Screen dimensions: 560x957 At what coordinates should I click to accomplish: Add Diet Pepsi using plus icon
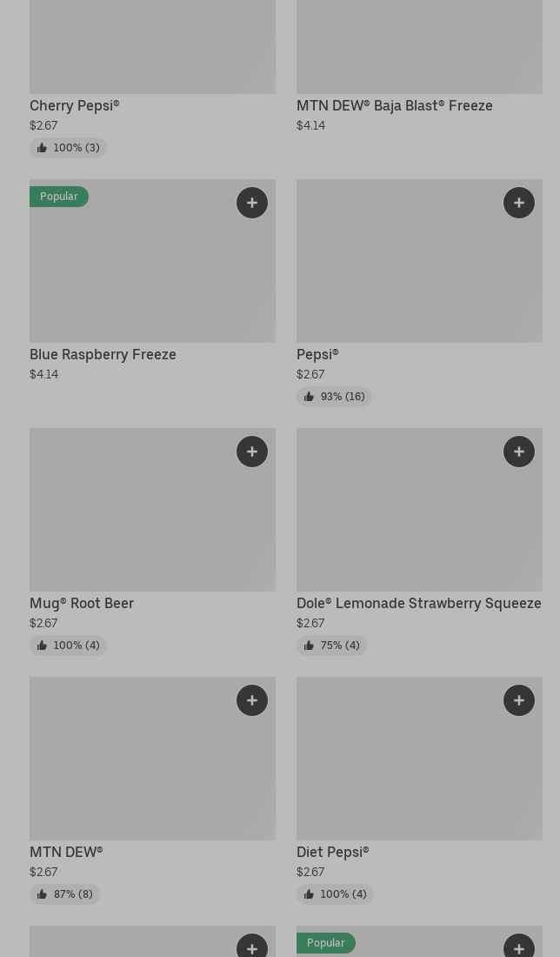[x=519, y=700]
